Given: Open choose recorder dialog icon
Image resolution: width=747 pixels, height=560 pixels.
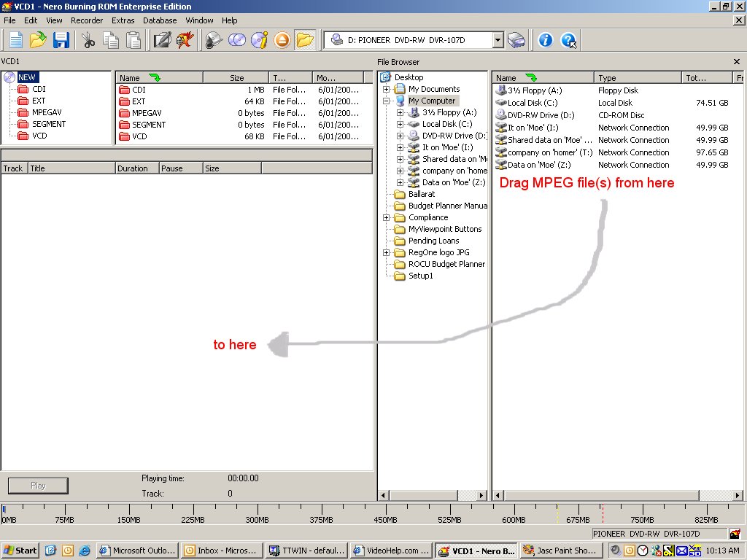Looking at the screenshot, I should 516,40.
